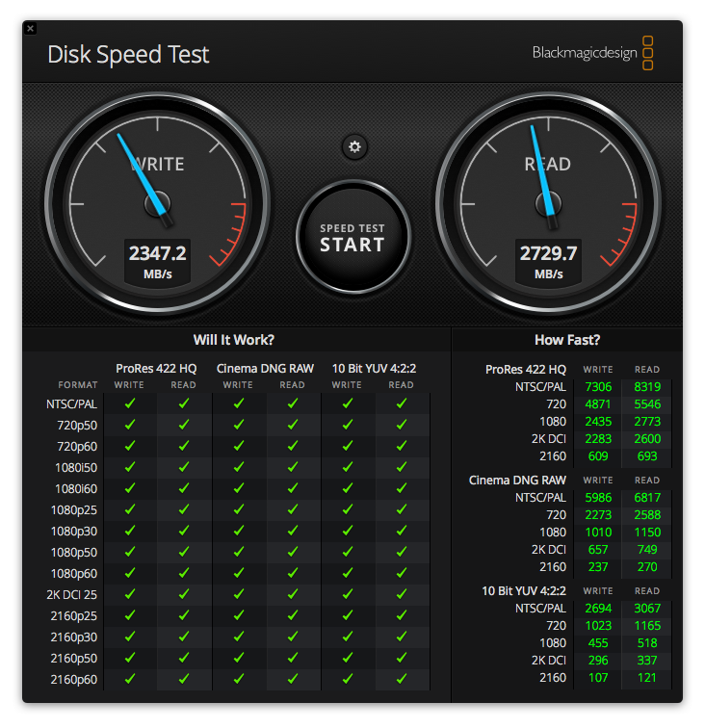
Task: Click 720p50 ProRes 422 HQ read checkmark
Action: [x=184, y=425]
